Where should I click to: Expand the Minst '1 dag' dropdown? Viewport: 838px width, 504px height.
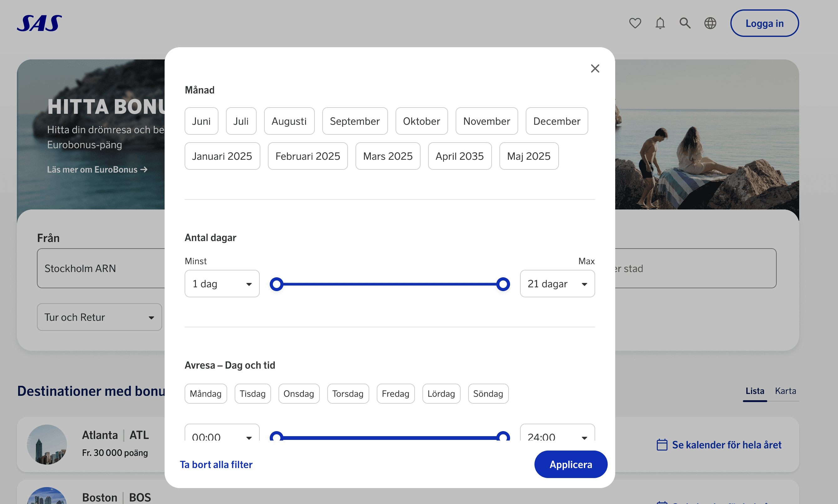(x=222, y=284)
